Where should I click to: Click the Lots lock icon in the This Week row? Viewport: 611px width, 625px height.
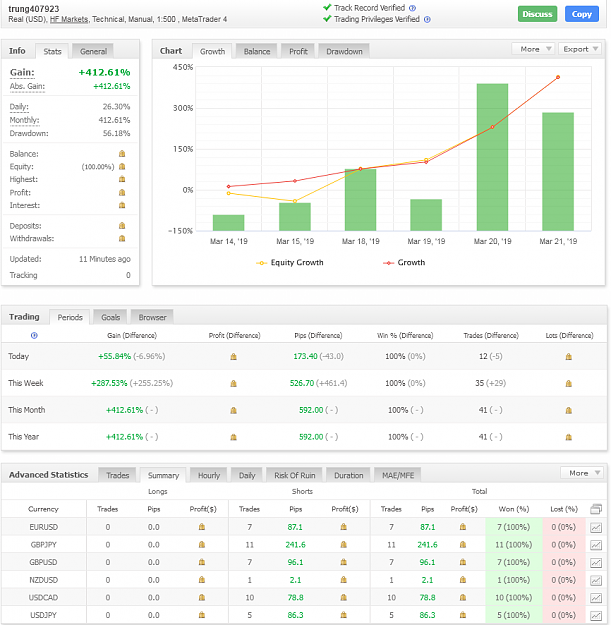tap(569, 383)
